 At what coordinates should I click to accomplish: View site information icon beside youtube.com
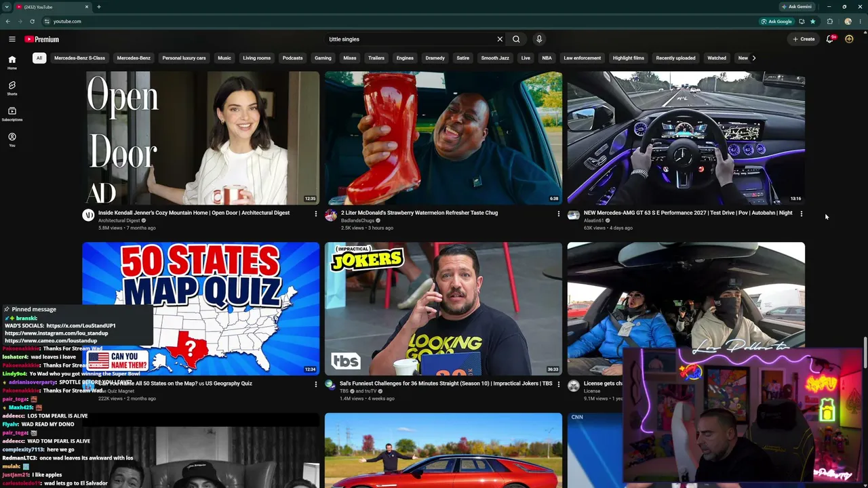pyautogui.click(x=47, y=21)
